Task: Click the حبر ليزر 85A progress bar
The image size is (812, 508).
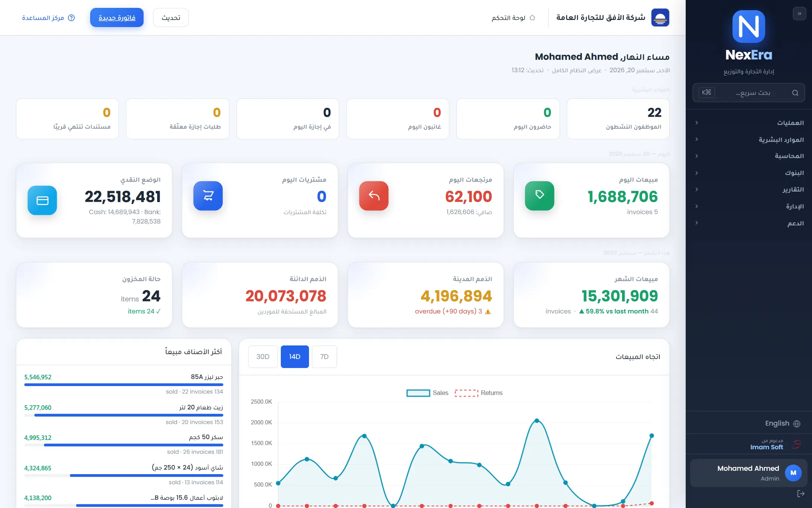Action: [124, 385]
